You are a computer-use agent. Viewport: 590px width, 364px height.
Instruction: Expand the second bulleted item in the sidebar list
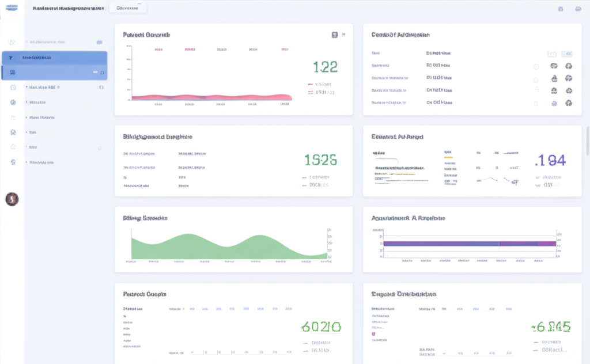37,103
